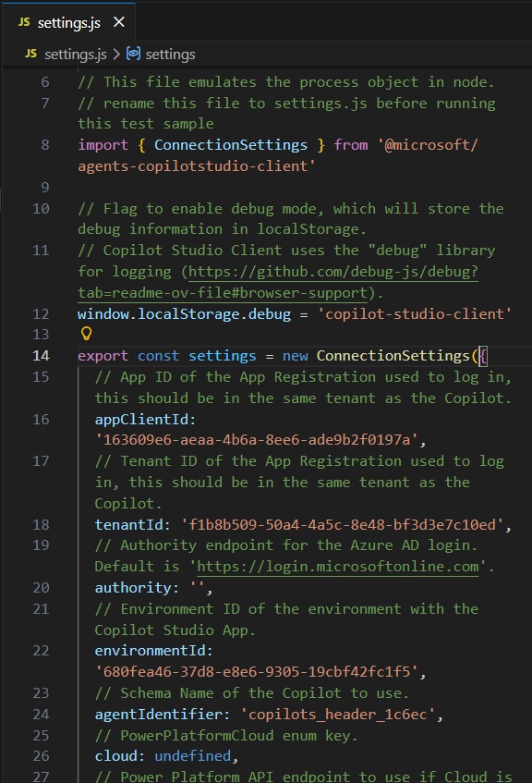Open the settings symbol breadcrumb
Viewport: 532px width, 783px height.
pyautogui.click(x=170, y=54)
